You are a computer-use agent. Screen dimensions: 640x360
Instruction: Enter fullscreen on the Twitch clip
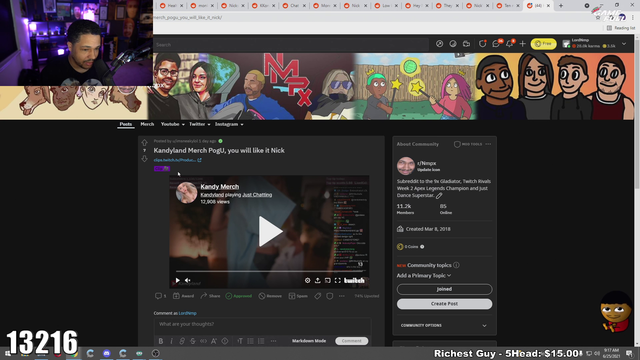point(338,280)
